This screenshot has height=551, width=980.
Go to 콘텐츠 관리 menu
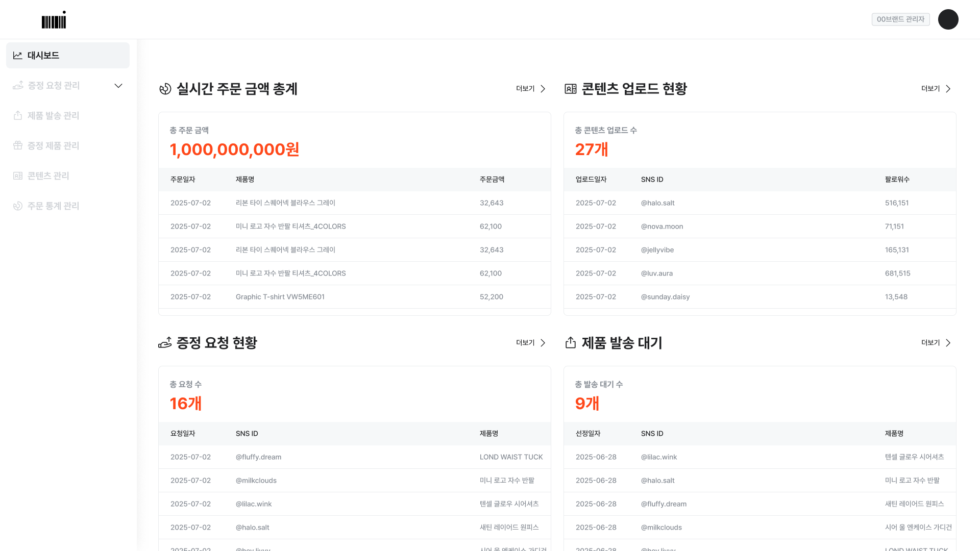point(48,176)
